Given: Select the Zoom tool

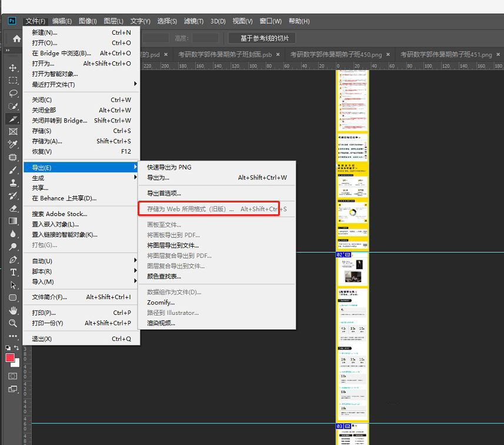Looking at the screenshot, I should click(13, 323).
